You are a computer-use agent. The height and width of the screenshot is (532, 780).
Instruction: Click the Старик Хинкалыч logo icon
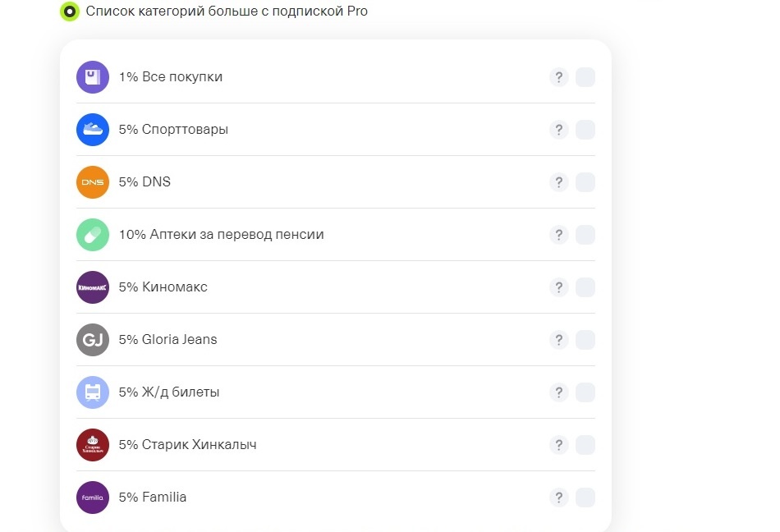pos(93,445)
